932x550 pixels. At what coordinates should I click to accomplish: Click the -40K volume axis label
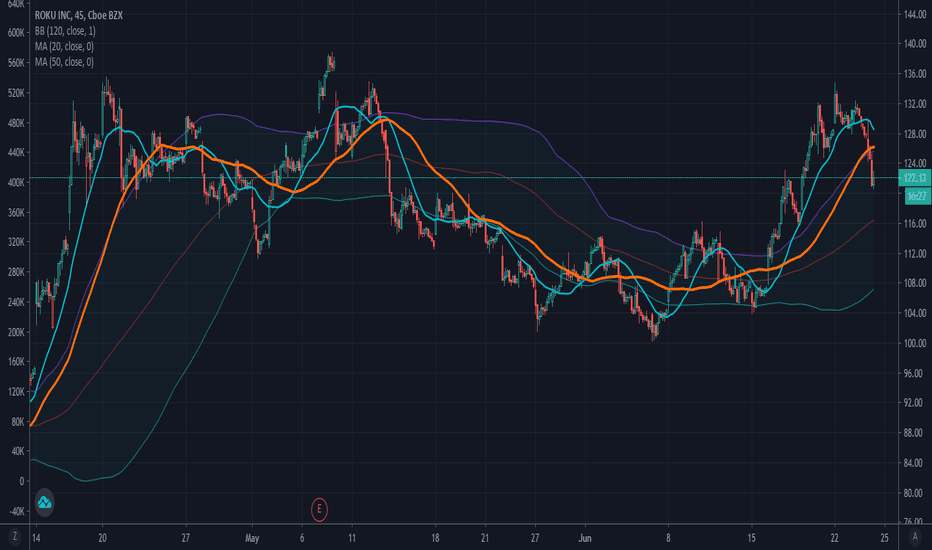click(16, 511)
